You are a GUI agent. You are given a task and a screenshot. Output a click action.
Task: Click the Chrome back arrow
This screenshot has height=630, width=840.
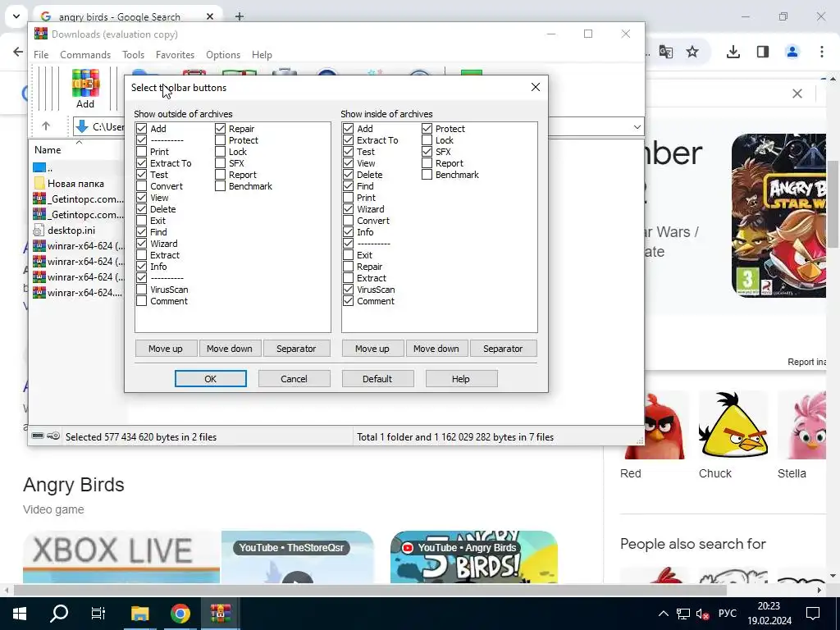pyautogui.click(x=18, y=52)
